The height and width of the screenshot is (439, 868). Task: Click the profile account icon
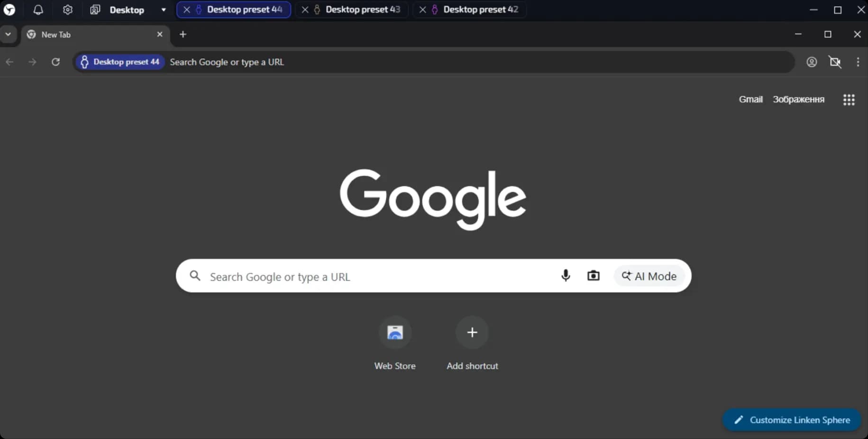(x=812, y=62)
